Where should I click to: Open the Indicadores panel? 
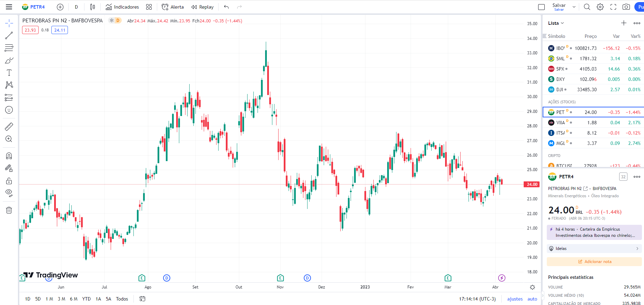[122, 7]
